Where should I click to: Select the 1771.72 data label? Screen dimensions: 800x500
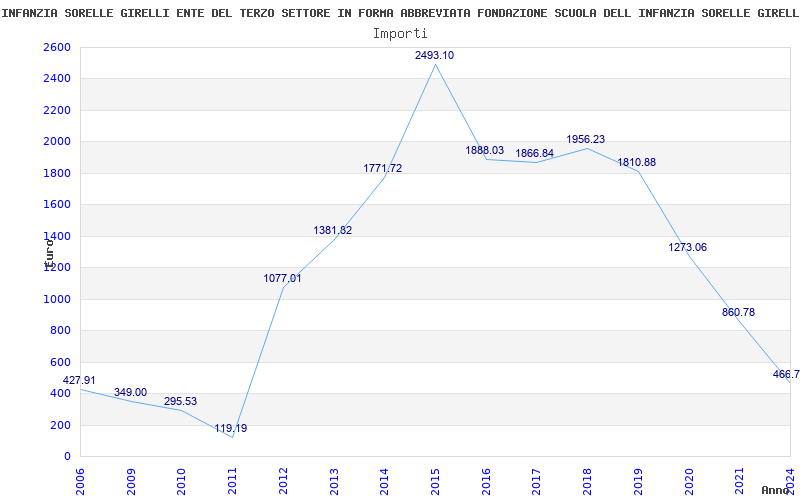[x=383, y=168]
